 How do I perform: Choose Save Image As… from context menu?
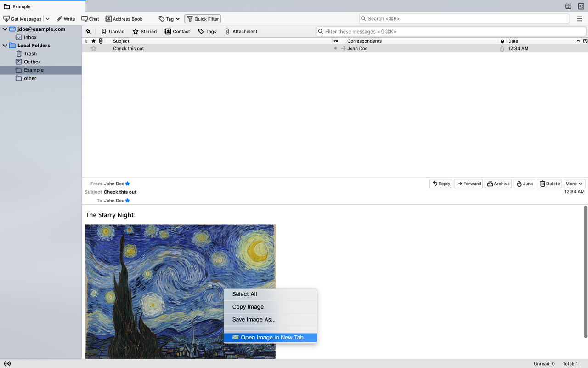coord(270,319)
